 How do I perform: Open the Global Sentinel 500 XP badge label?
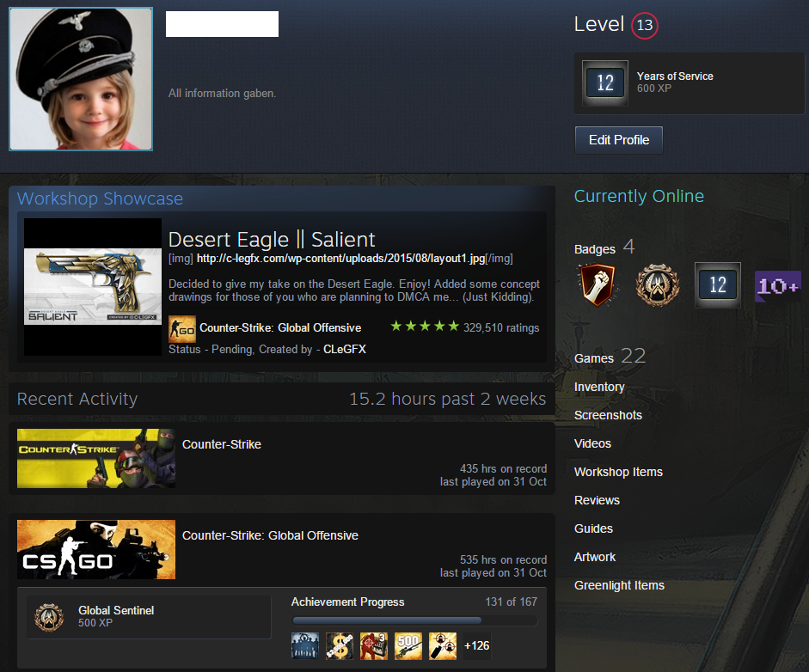(x=116, y=616)
